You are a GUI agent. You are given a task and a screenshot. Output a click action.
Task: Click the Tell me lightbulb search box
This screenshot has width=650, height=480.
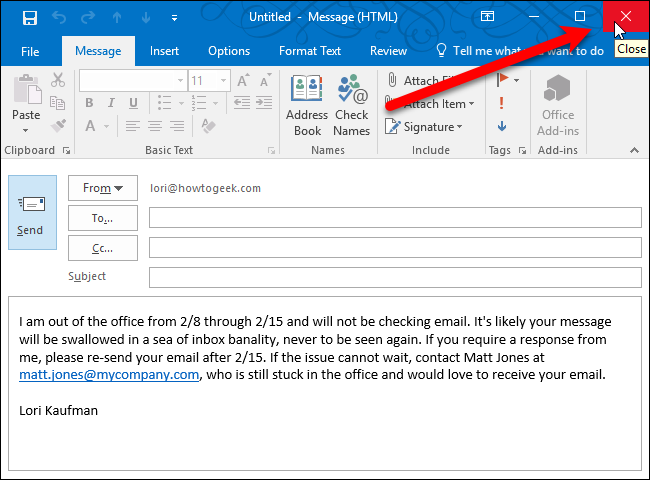click(x=520, y=51)
